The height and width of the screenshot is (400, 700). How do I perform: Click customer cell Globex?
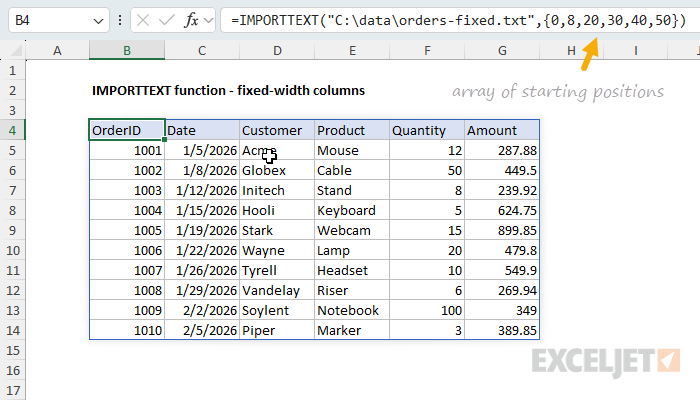pos(277,171)
